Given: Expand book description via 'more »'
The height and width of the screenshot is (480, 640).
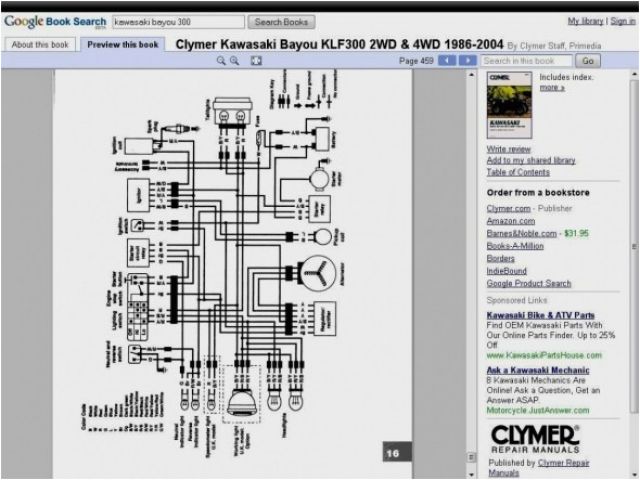Looking at the screenshot, I should (x=551, y=88).
